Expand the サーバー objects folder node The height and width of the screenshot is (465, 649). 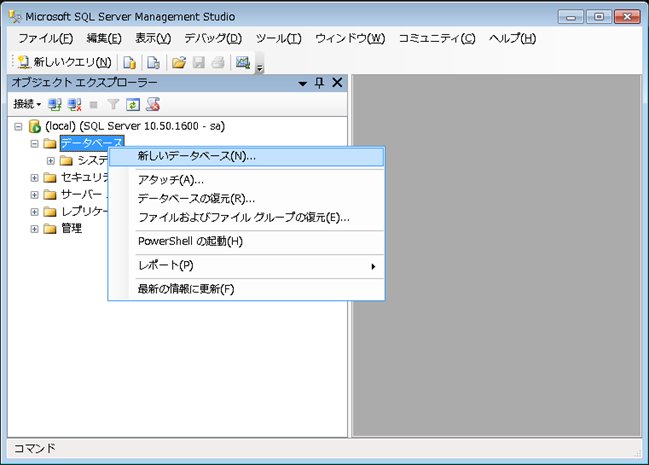34,195
